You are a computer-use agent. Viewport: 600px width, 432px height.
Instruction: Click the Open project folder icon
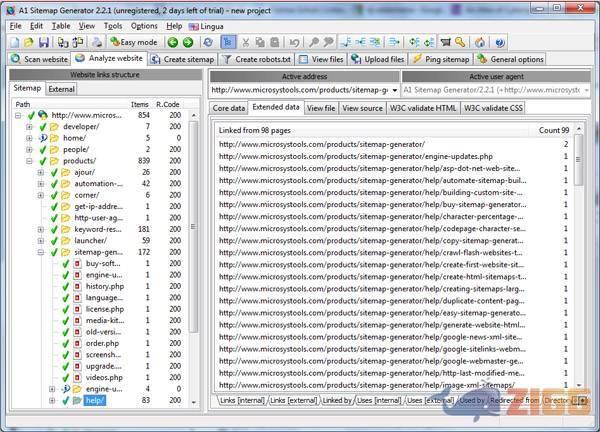(x=29, y=42)
